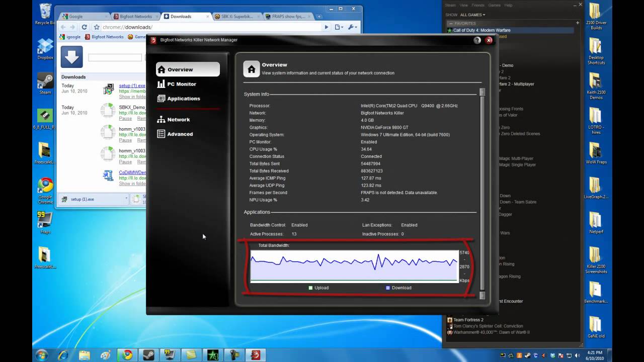Open Chrome's wrench settings menu
This screenshot has height=362, width=644.
(x=353, y=27)
